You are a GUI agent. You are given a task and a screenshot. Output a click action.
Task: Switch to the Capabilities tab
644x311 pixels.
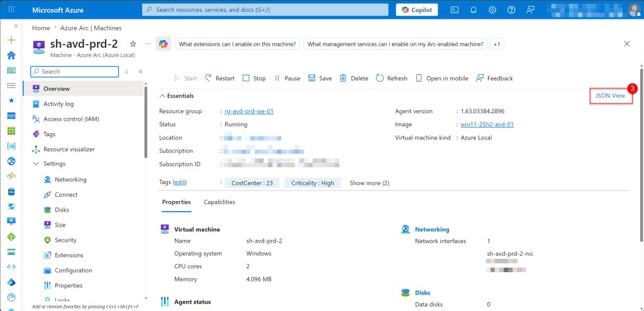(x=219, y=202)
